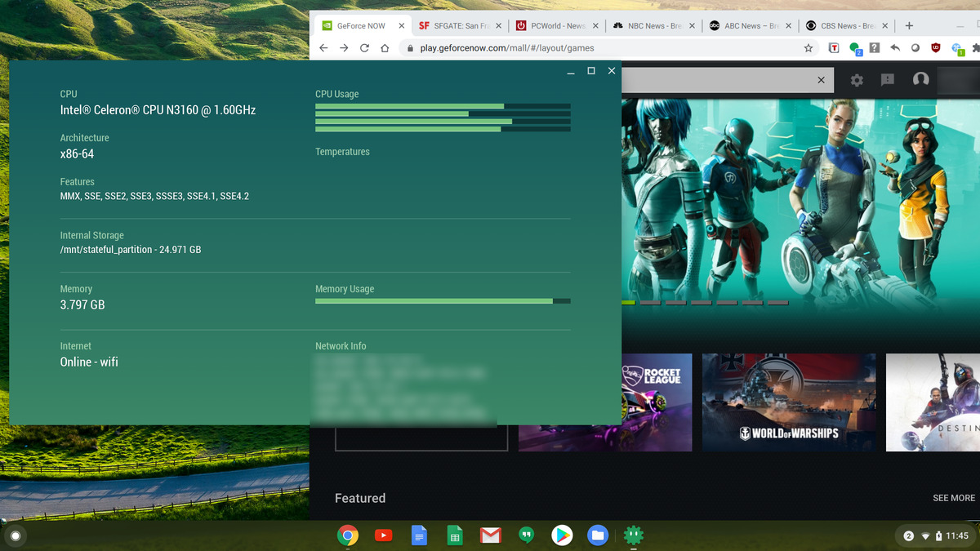Viewport: 980px width, 551px height.
Task: Click the Memory Usage bar
Action: 443,301
